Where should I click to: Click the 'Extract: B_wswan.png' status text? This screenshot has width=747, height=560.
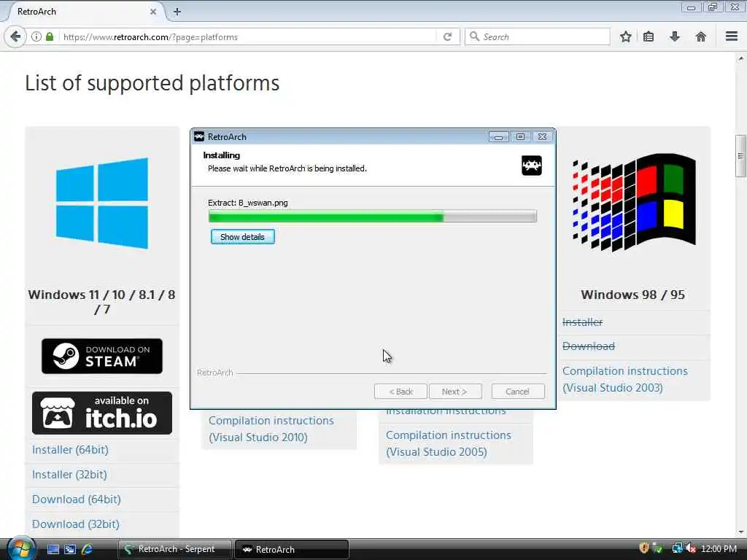pyautogui.click(x=248, y=203)
